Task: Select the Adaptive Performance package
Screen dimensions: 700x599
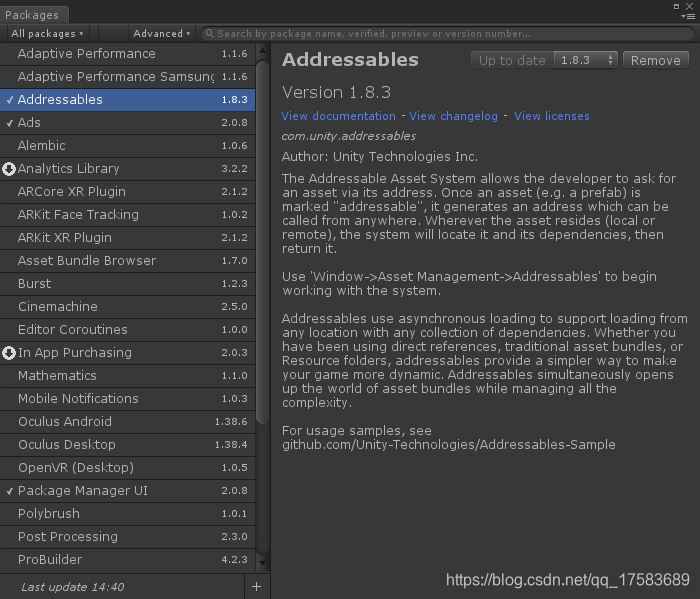Action: point(128,54)
